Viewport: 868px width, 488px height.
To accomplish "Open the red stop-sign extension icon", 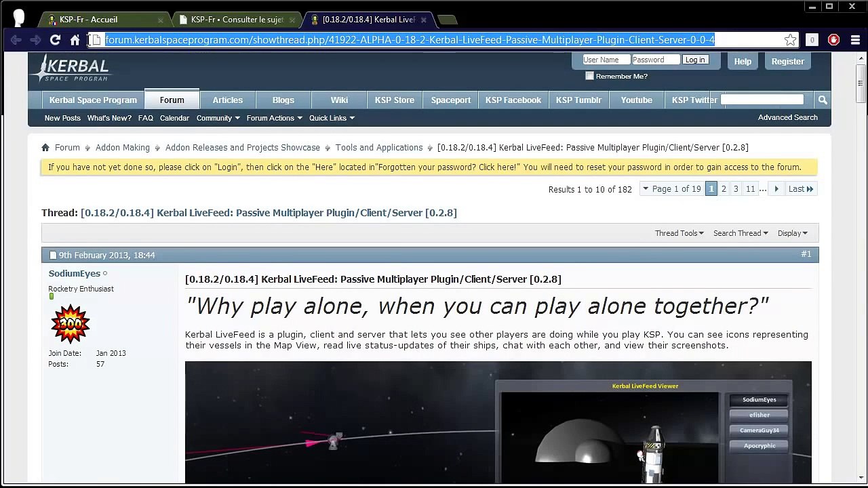I will (x=834, y=40).
